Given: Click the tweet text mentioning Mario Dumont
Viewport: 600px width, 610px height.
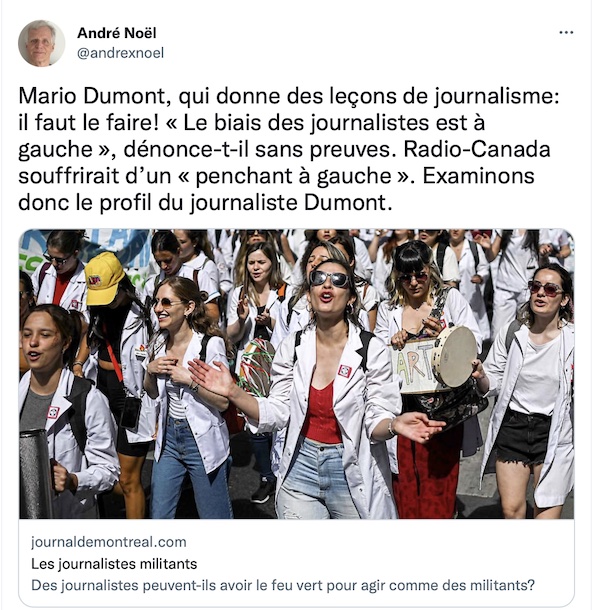Looking at the screenshot, I should click(x=288, y=149).
